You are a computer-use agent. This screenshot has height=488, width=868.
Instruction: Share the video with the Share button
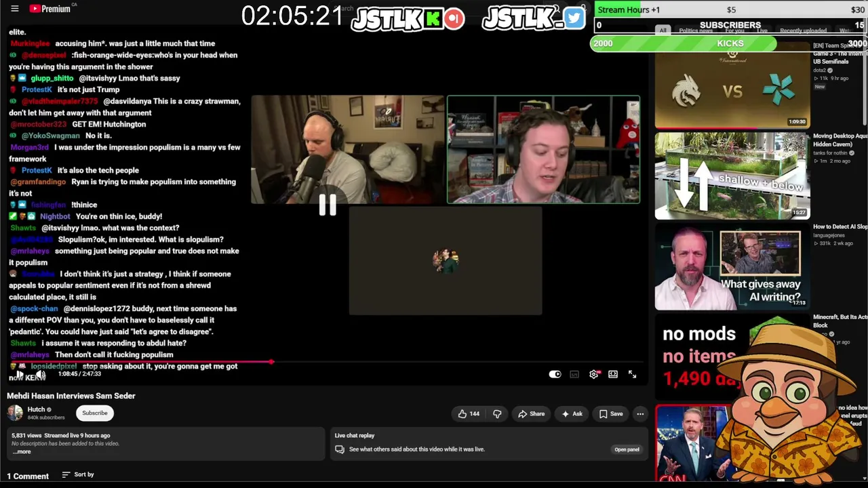[531, 413]
